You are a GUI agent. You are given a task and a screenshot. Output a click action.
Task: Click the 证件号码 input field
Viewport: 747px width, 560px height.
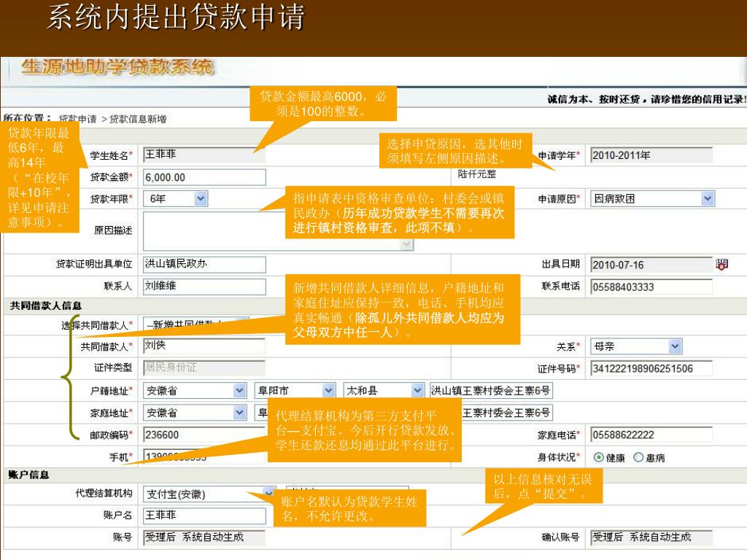click(640, 369)
